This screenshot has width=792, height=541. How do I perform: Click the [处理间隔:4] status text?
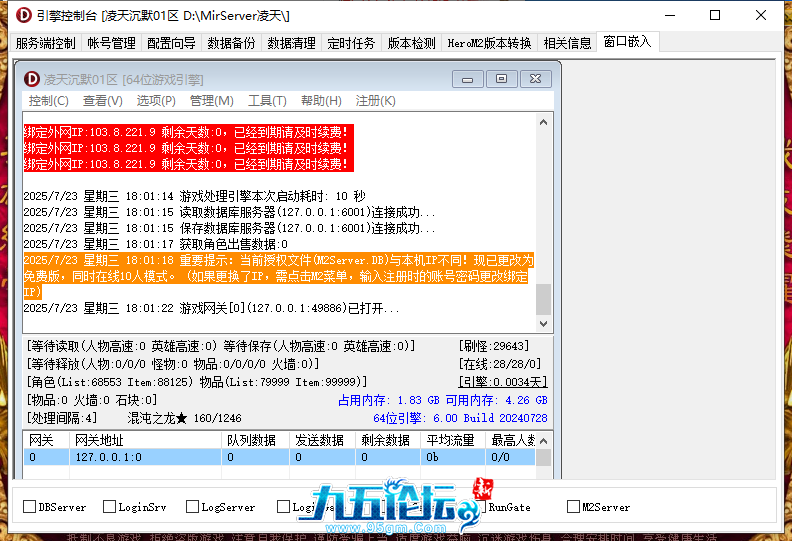pyautogui.click(x=62, y=418)
